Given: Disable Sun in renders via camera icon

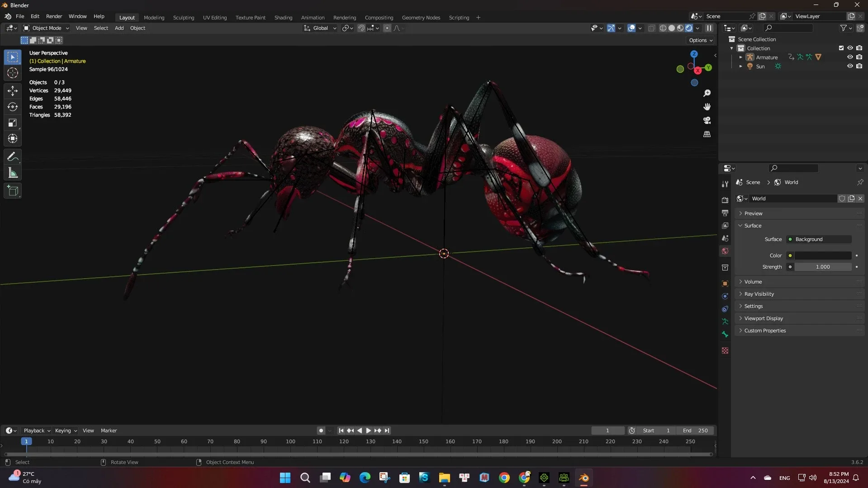Looking at the screenshot, I should click(859, 66).
